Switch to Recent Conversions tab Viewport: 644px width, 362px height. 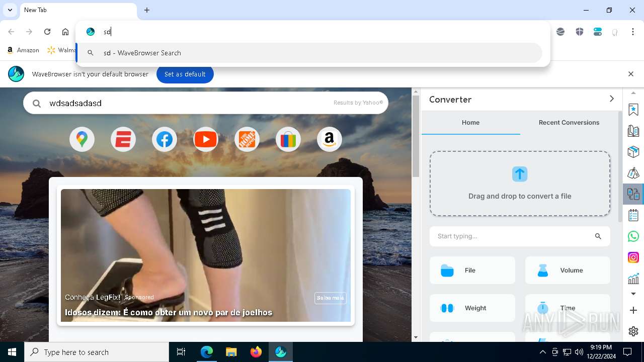(x=569, y=123)
